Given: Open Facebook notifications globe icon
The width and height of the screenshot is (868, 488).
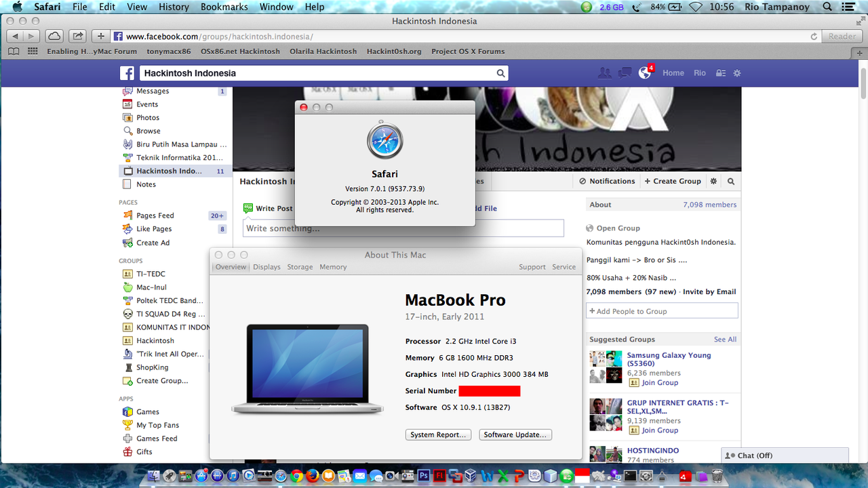Looking at the screenshot, I should pos(644,73).
